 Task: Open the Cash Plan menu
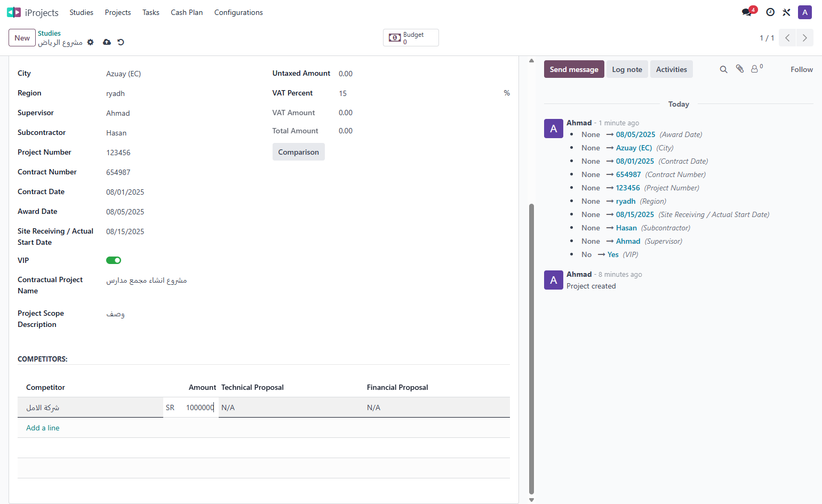(x=187, y=12)
